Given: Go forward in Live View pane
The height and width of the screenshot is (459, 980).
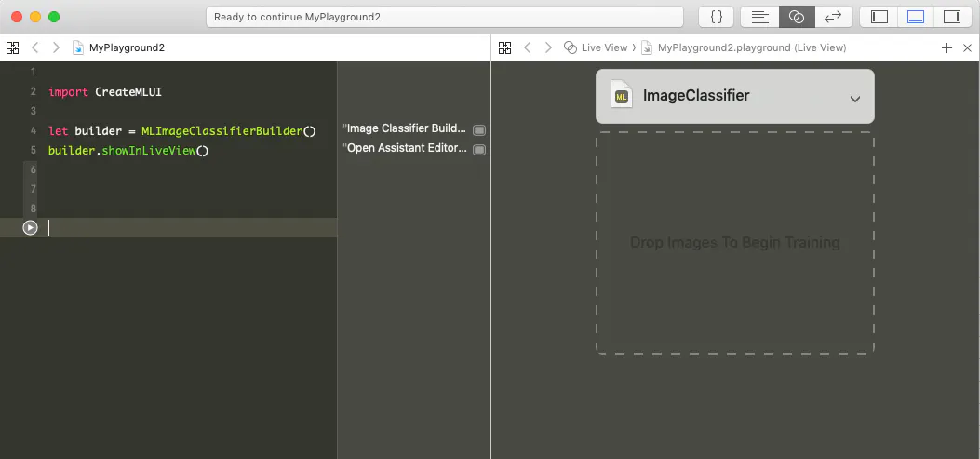Looking at the screenshot, I should coord(549,47).
